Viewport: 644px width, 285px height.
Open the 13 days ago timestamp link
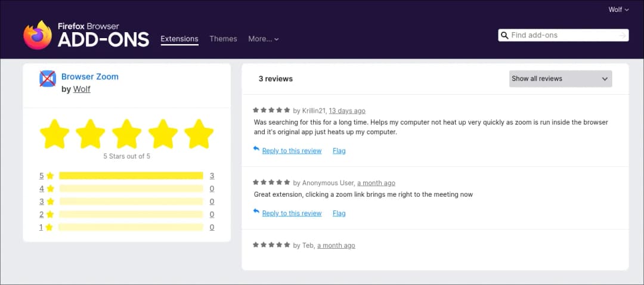coord(347,111)
